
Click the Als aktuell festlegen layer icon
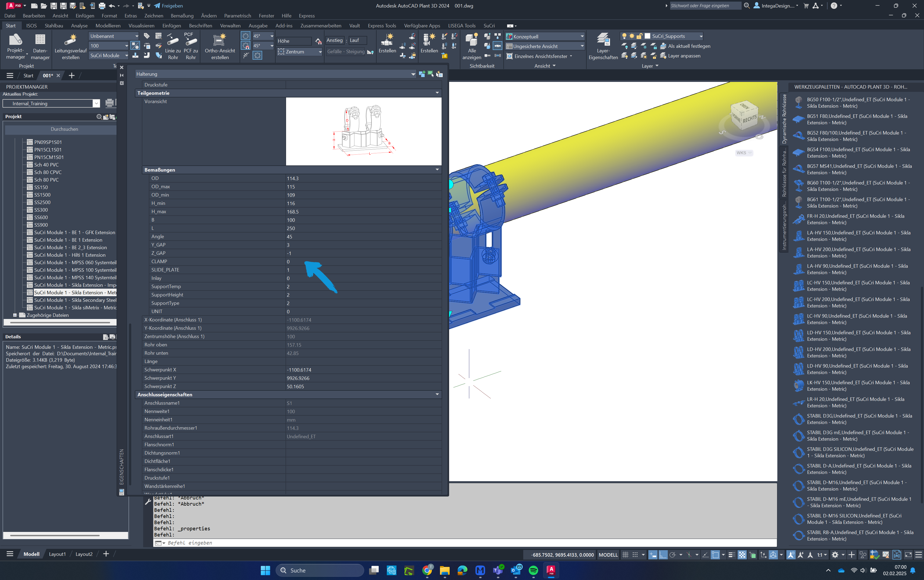tap(663, 46)
